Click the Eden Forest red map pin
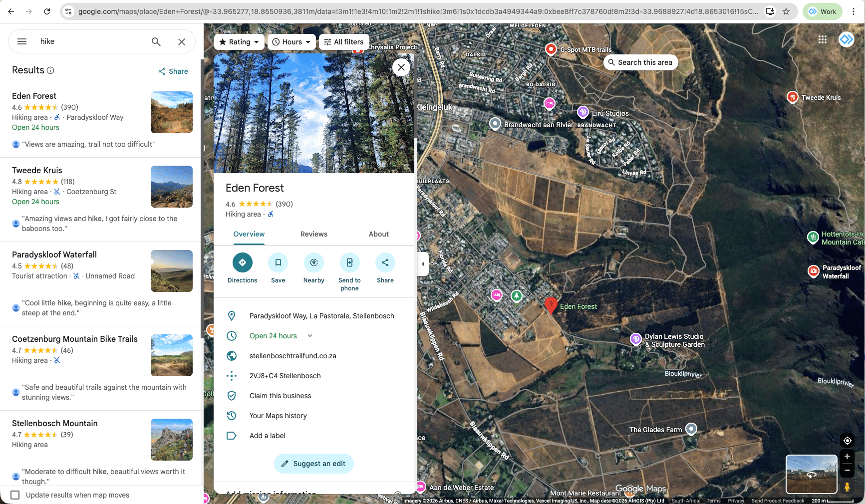This screenshot has height=504, width=865. coord(551,305)
